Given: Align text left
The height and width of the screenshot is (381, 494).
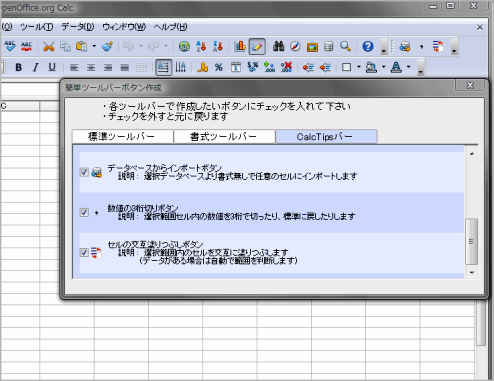Looking at the screenshot, I should [74, 68].
